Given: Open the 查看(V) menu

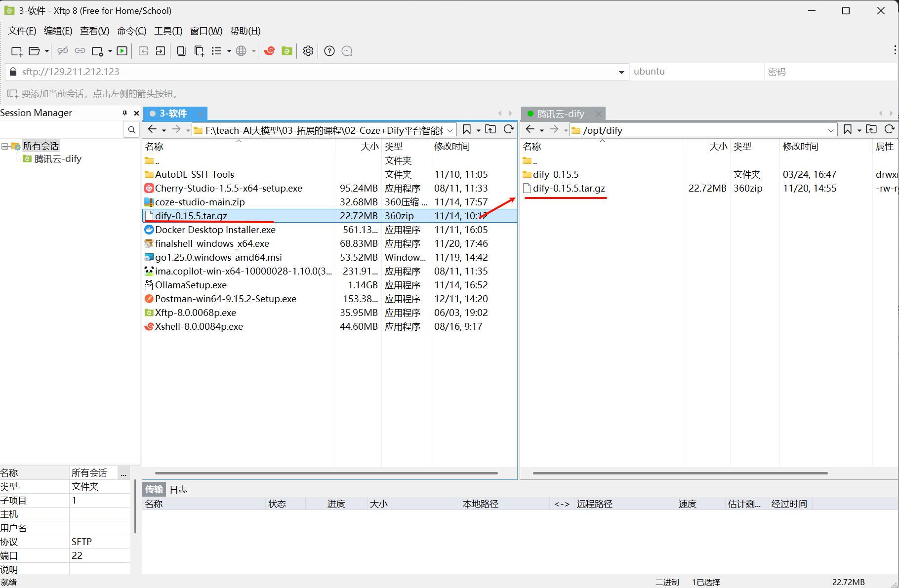Looking at the screenshot, I should point(95,31).
